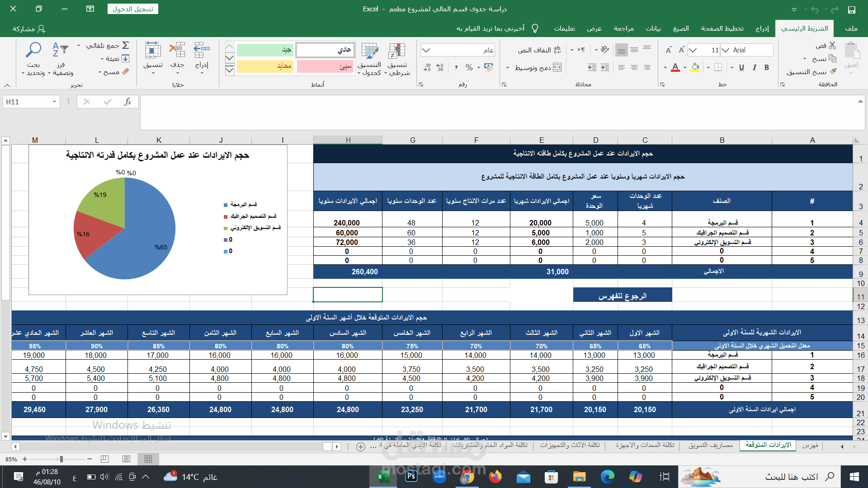Toggle Merge & Center (دمج وتوسيط)

coord(538,67)
